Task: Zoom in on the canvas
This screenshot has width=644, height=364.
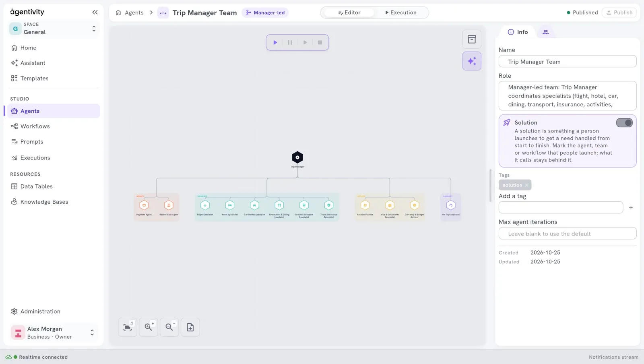Action: click(149, 327)
